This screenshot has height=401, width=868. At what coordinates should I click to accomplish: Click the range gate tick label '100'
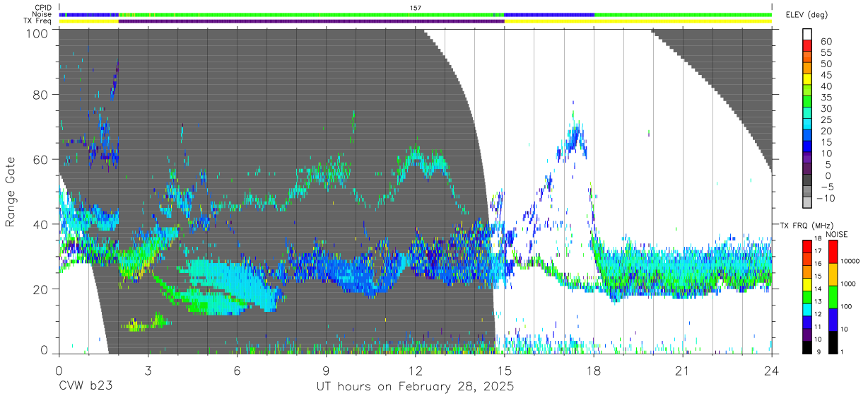click(36, 33)
